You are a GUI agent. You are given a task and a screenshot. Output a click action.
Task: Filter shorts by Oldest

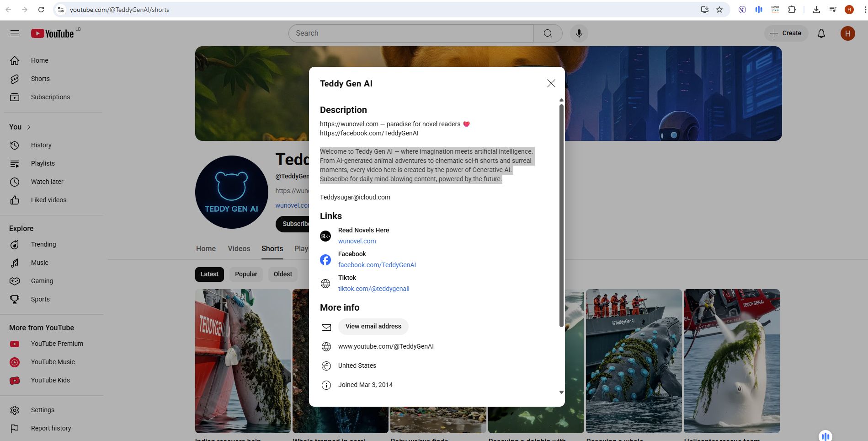(x=282, y=274)
